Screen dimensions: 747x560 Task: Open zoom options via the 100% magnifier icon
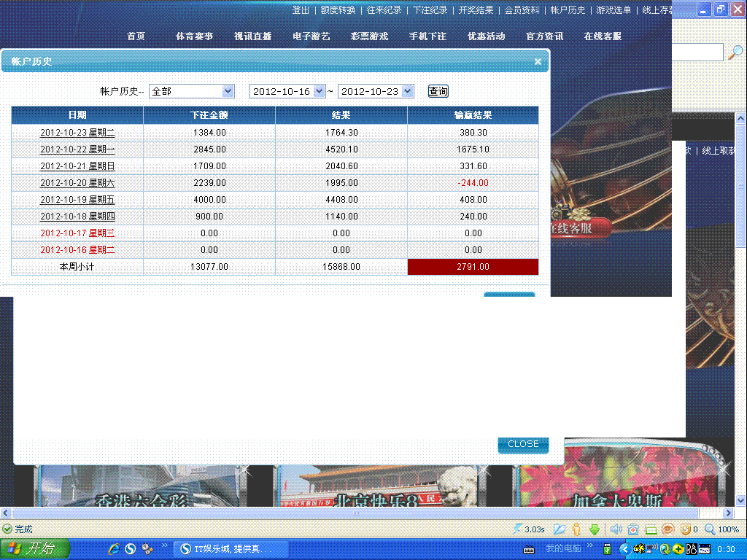click(x=711, y=529)
